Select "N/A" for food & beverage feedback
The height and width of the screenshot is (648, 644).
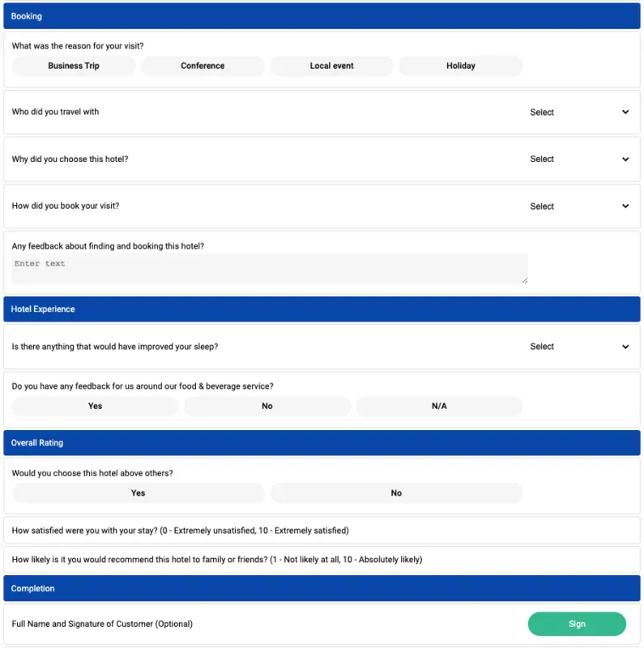pyautogui.click(x=439, y=406)
